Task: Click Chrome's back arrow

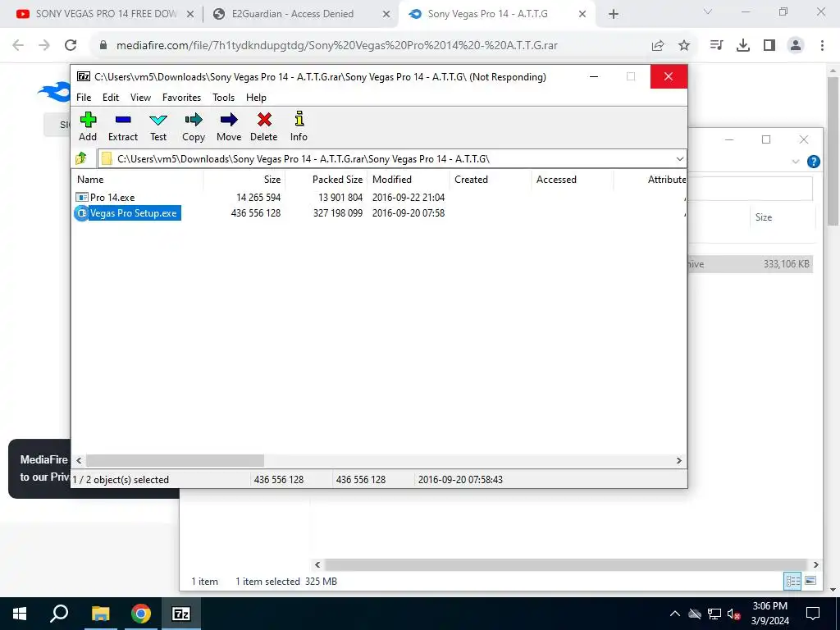Action: pos(18,46)
